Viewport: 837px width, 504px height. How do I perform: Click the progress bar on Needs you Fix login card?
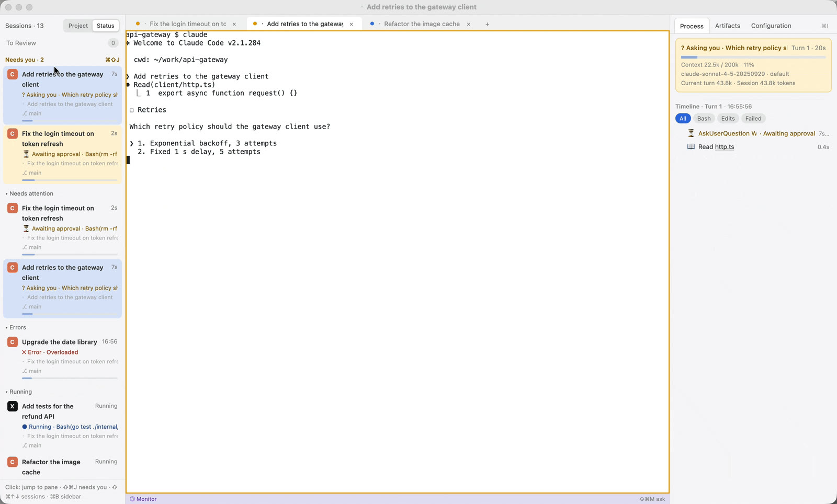click(70, 180)
